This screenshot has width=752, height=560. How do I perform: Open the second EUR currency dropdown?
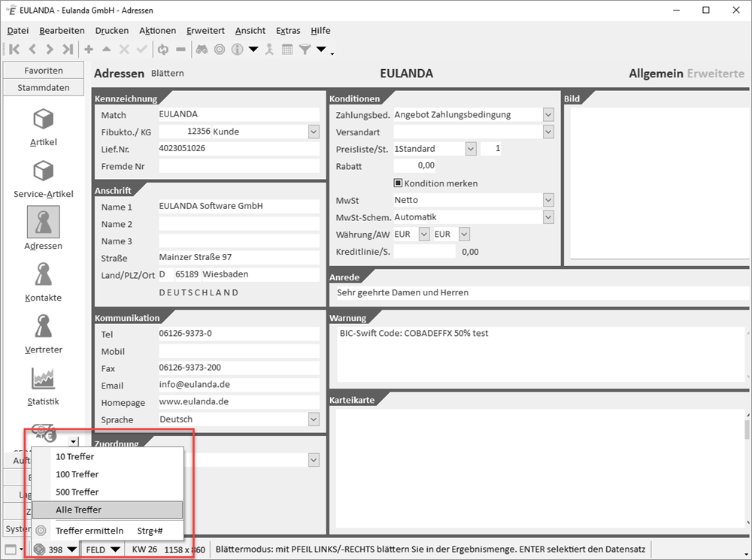(464, 235)
